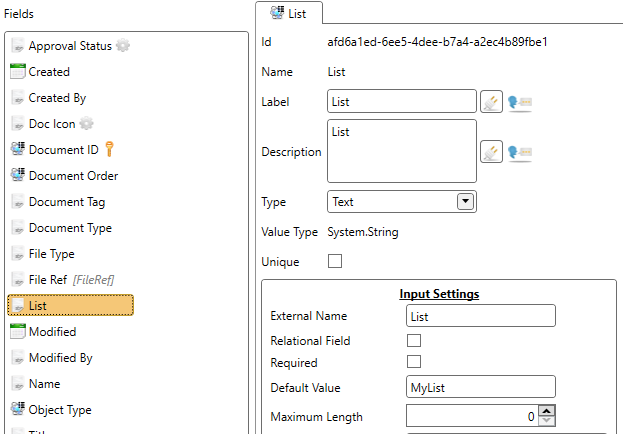Click the calendar icon beside Modified
The image size is (623, 434).
pos(17,331)
